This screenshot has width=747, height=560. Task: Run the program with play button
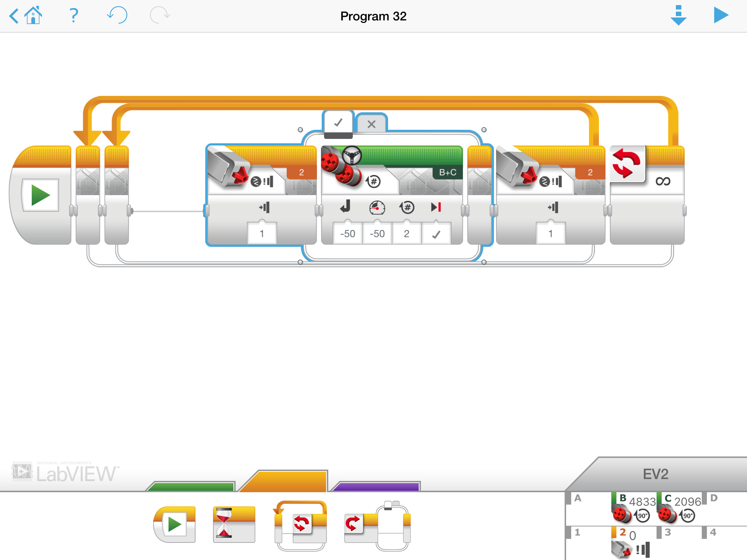pyautogui.click(x=721, y=16)
